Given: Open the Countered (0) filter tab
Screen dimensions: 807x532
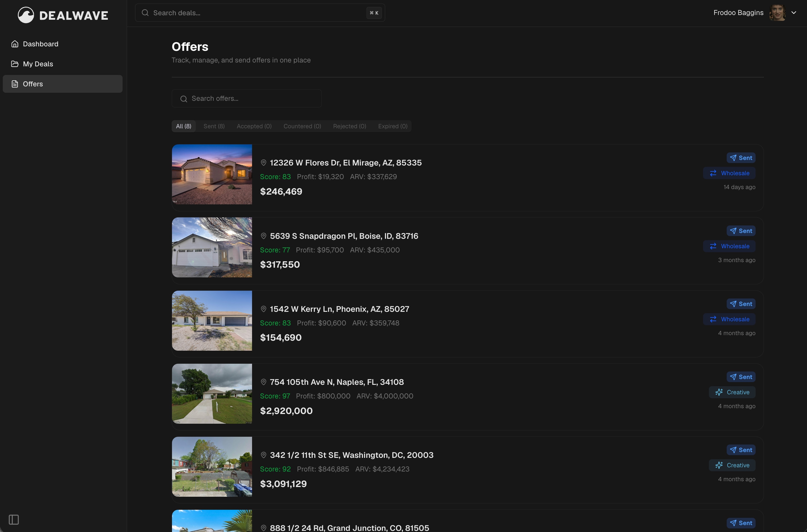Looking at the screenshot, I should click(x=302, y=126).
